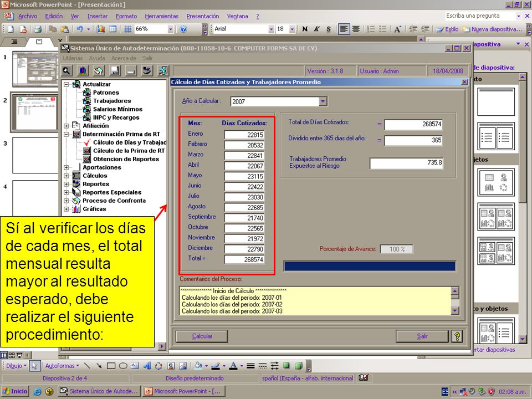
Task: Open the font size 18 dropdown
Action: [x=292, y=29]
